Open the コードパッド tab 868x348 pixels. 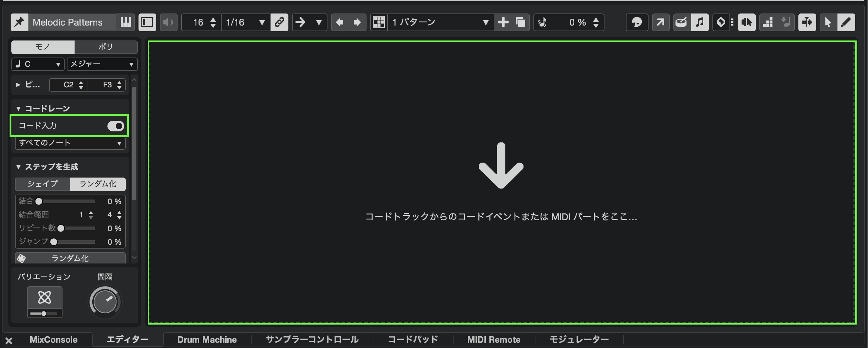pyautogui.click(x=413, y=340)
